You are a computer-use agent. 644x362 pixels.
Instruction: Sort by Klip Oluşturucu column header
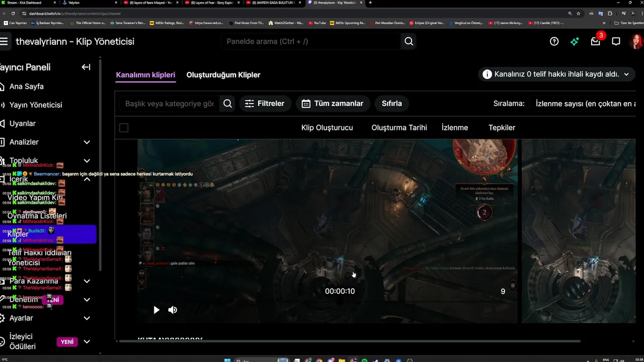click(327, 128)
